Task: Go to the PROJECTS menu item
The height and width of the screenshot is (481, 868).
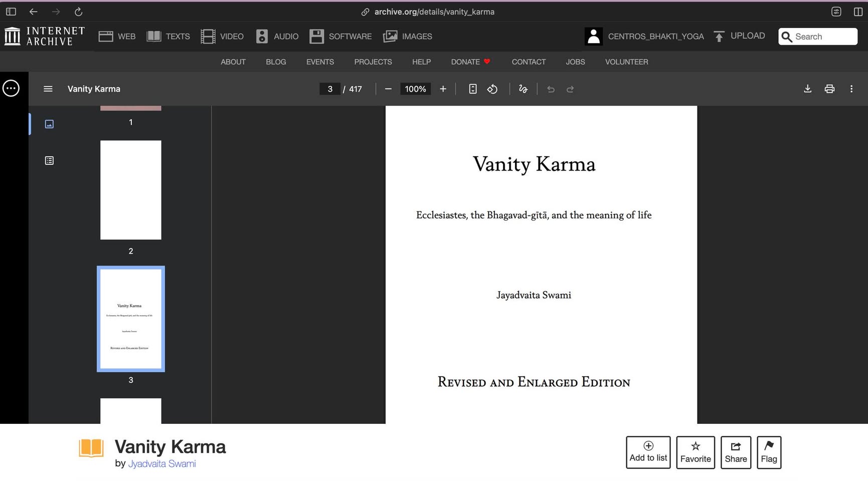Action: 373,62
